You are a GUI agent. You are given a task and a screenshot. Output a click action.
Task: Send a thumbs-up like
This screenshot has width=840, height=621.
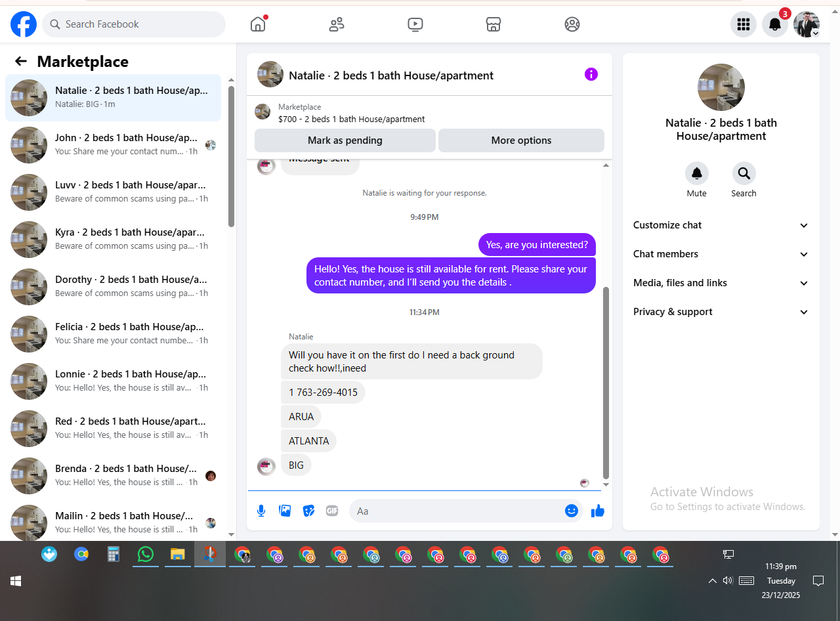[598, 511]
